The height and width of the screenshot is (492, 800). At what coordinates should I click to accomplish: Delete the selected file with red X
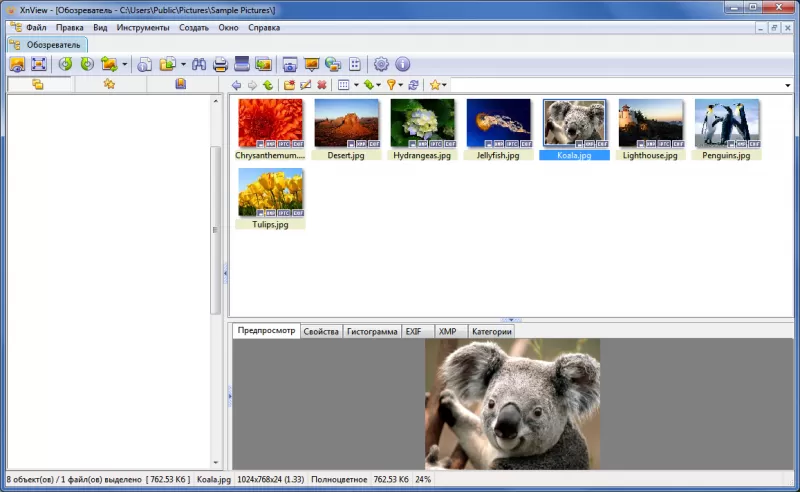pos(321,85)
